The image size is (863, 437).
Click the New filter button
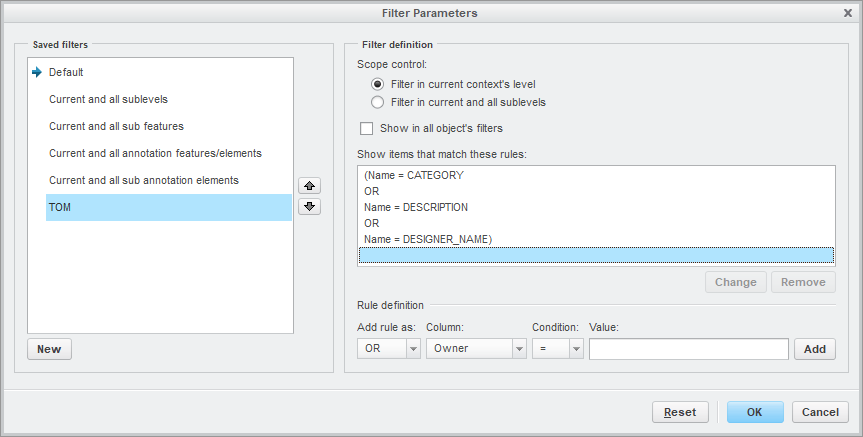49,349
